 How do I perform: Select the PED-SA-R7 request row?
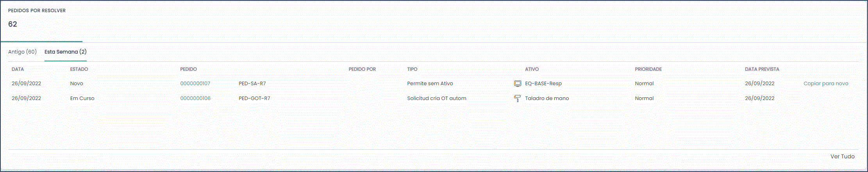pos(433,83)
